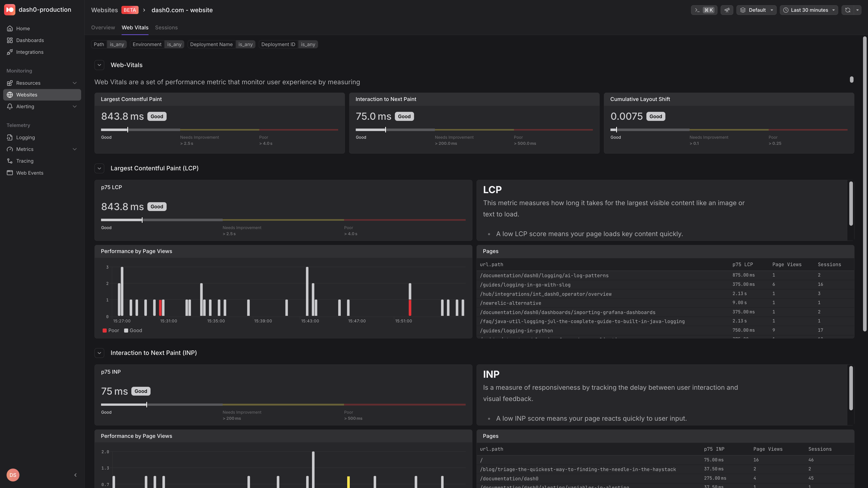Image resolution: width=868 pixels, height=488 pixels.
Task: Click the Cumulative Layout Shift gauge bar
Action: (x=729, y=130)
